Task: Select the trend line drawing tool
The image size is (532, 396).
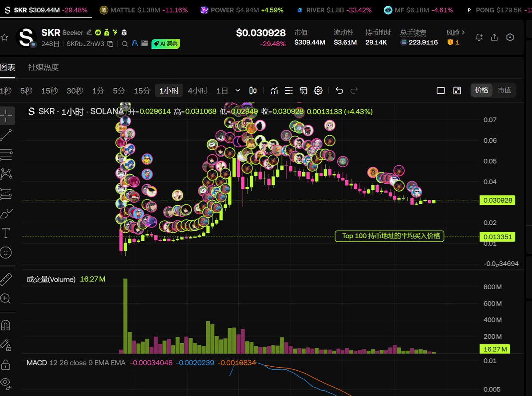Action: pyautogui.click(x=6, y=135)
